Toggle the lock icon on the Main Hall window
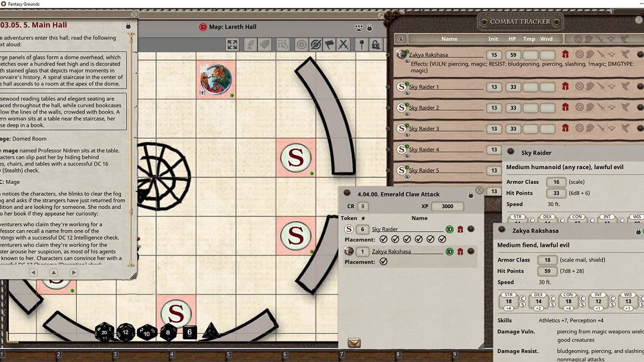This screenshot has height=362, width=644. click(x=128, y=25)
